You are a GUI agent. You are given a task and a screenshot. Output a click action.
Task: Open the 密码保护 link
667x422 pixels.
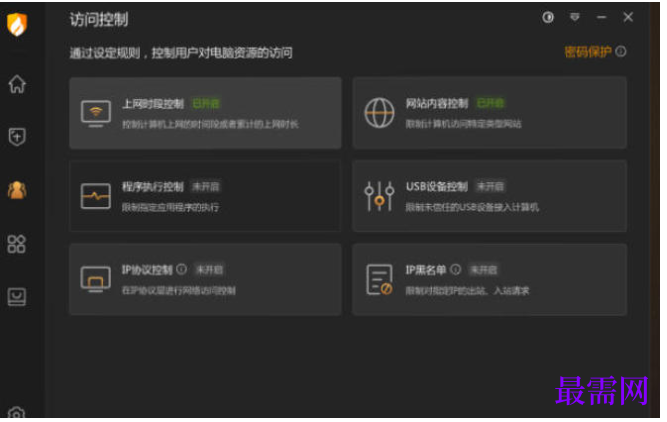[587, 51]
